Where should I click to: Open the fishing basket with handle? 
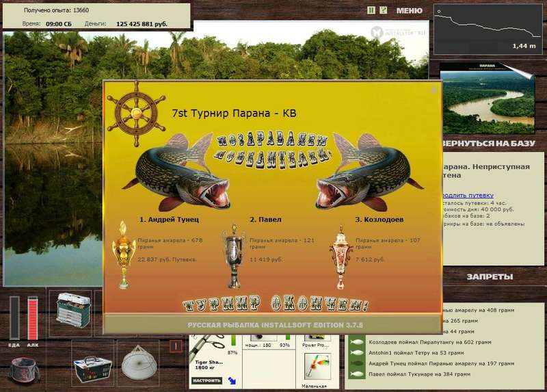[92, 368]
